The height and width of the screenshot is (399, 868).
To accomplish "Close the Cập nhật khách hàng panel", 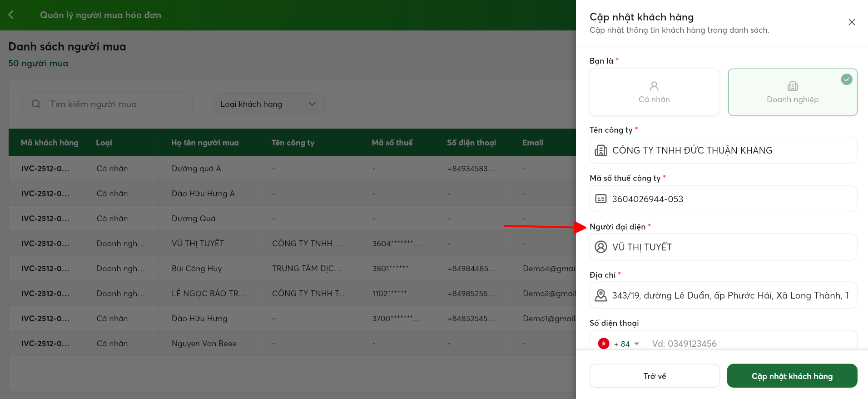I will (x=851, y=22).
